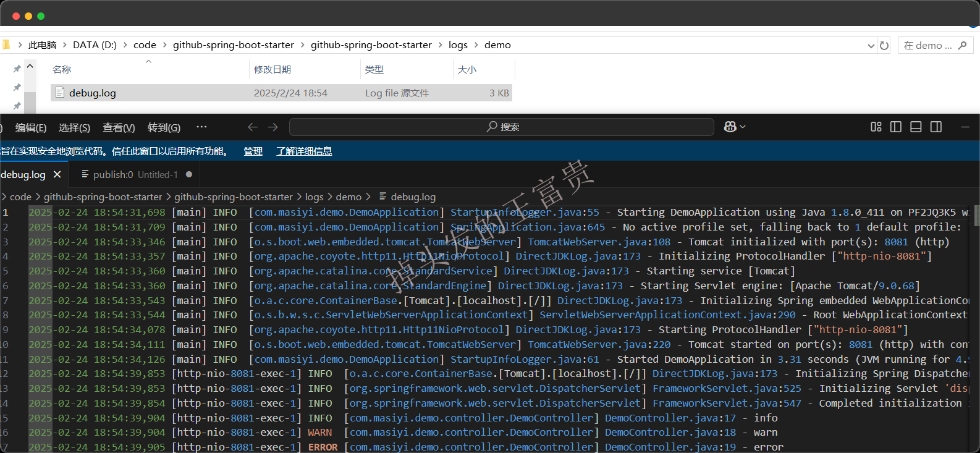Expand the chevron after DATA (D:) in path
The width and height of the screenshot is (980, 453).
point(125,45)
